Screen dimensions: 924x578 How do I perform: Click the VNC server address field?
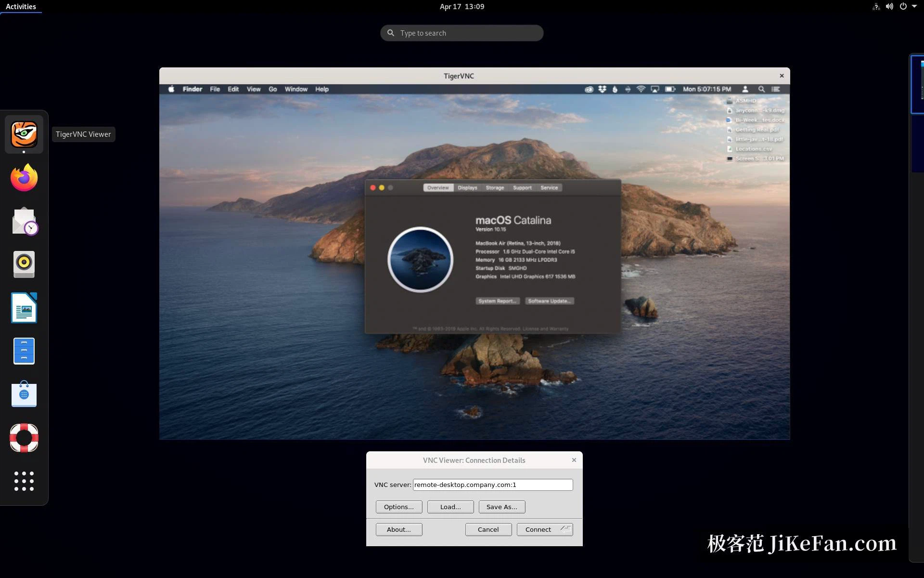click(x=493, y=485)
